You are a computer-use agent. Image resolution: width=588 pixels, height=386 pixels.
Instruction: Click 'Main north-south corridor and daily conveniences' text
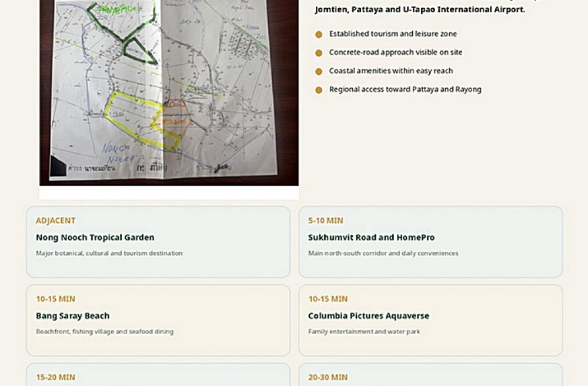pos(383,253)
